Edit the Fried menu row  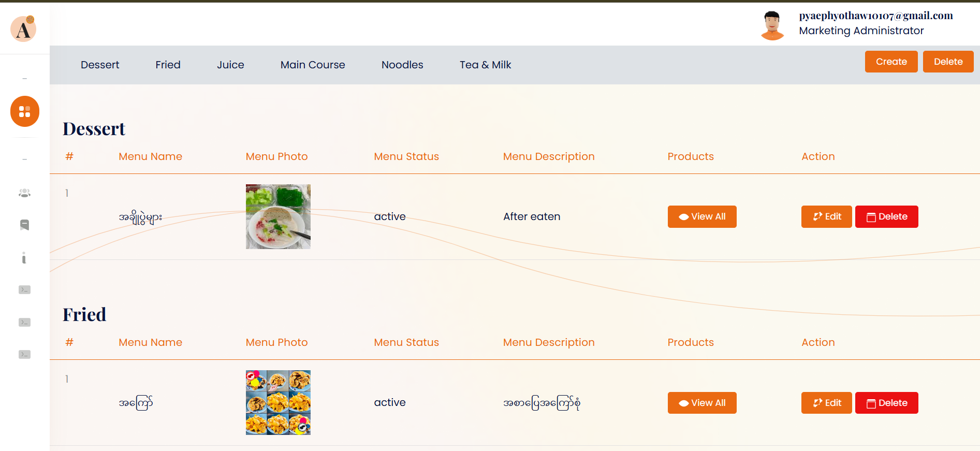click(x=827, y=403)
